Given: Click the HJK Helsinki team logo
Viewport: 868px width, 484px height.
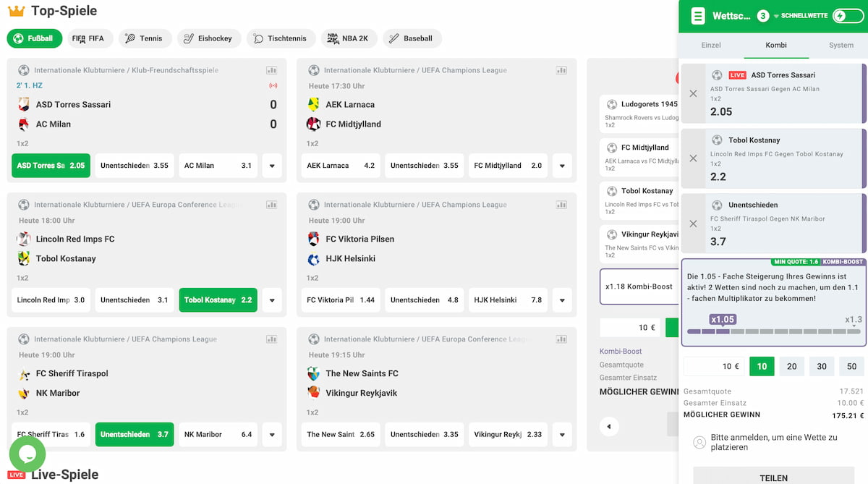Looking at the screenshot, I should pyautogui.click(x=313, y=258).
